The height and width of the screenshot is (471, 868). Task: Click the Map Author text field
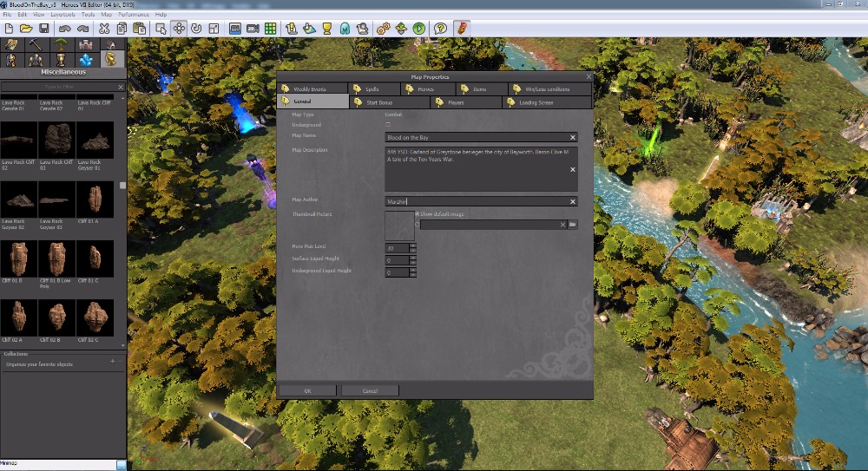click(477, 201)
